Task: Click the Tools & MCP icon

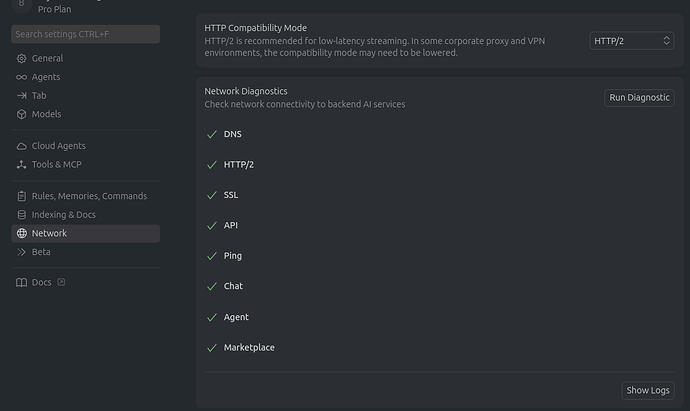Action: 22,164
